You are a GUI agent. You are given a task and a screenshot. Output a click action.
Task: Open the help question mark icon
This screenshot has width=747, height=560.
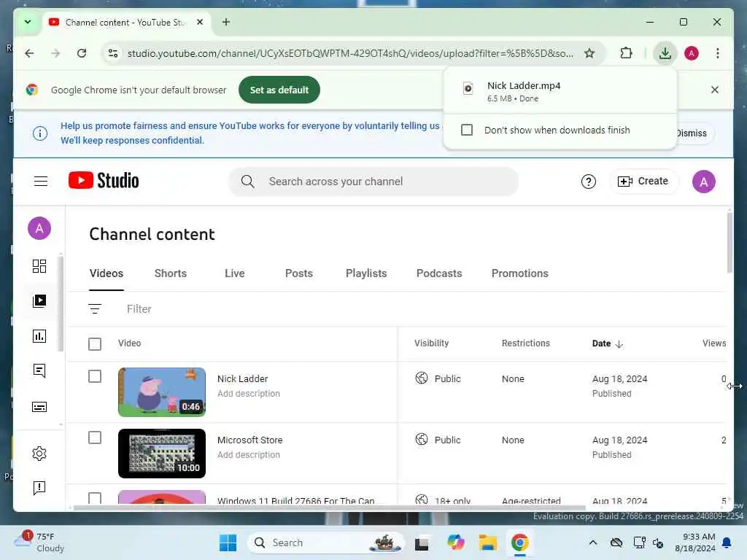coord(589,182)
